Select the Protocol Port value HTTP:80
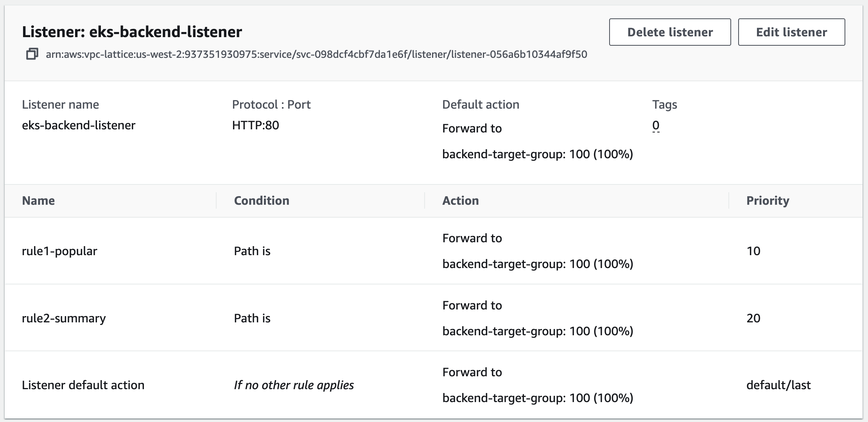This screenshot has width=868, height=422. 255,125
